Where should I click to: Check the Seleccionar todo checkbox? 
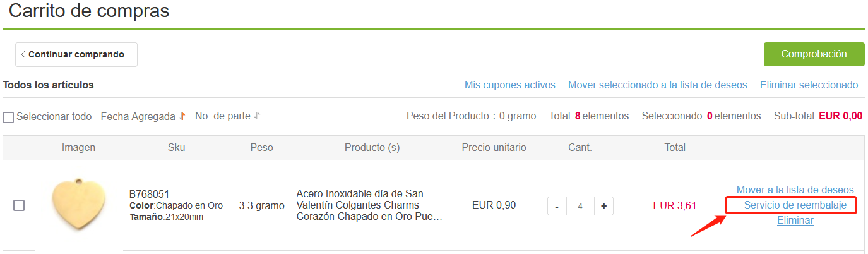click(x=8, y=117)
